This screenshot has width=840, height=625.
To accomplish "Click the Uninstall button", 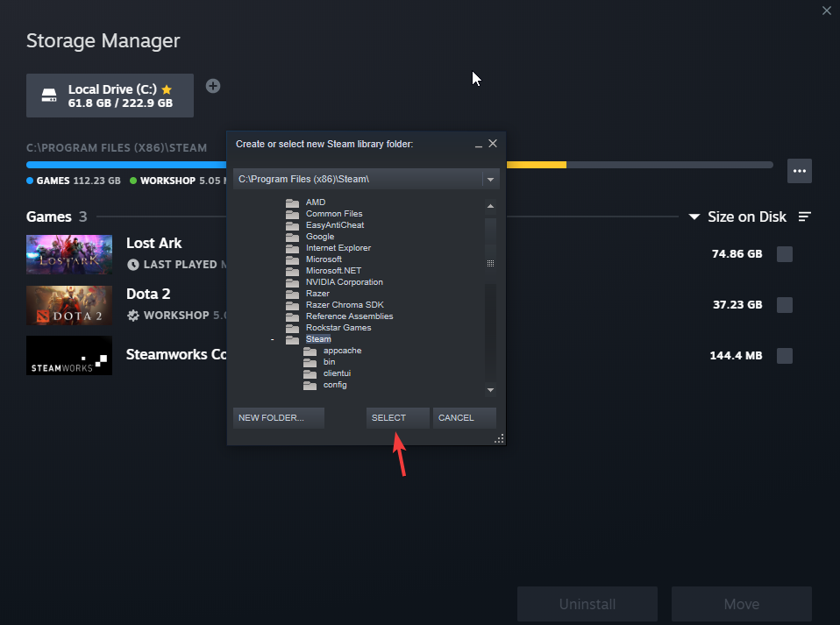I will click(587, 604).
